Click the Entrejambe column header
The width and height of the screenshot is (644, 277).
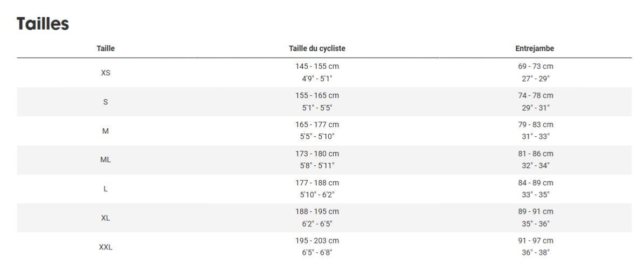[535, 49]
